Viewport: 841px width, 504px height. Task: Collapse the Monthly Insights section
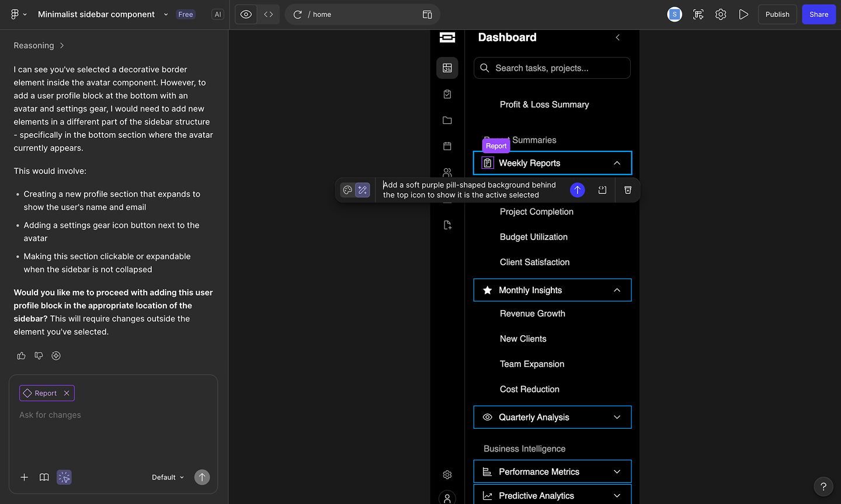coord(616,290)
